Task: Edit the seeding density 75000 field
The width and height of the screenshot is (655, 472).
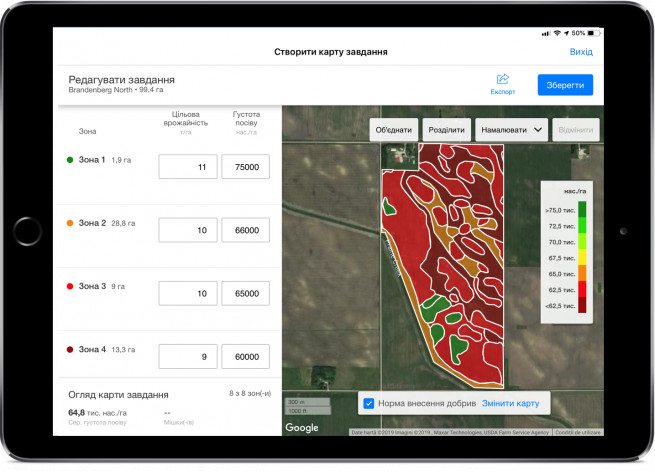Action: (246, 167)
